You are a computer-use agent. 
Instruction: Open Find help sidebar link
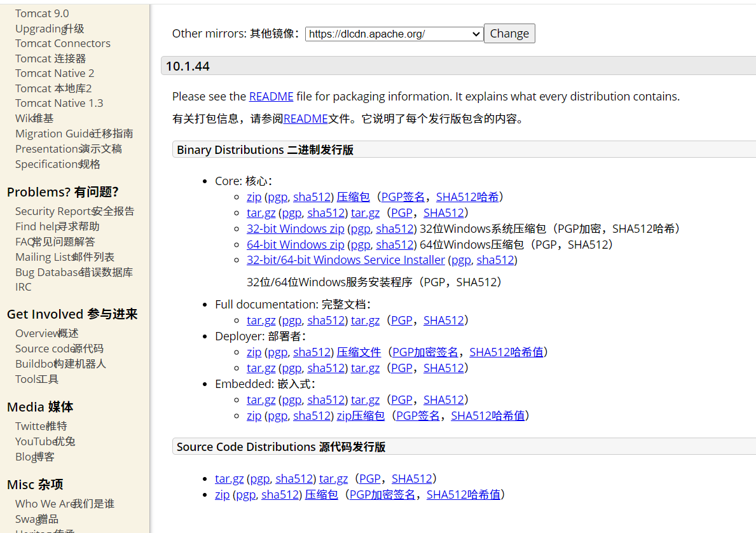(57, 226)
